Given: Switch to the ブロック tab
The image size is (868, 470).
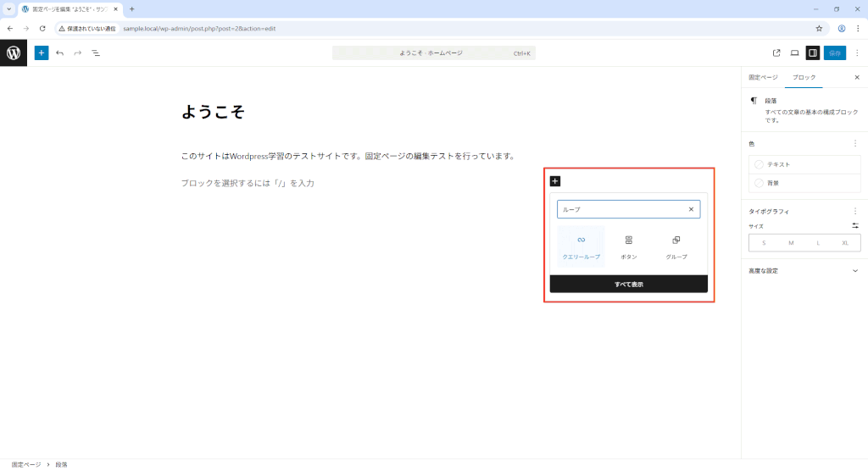Looking at the screenshot, I should [804, 77].
